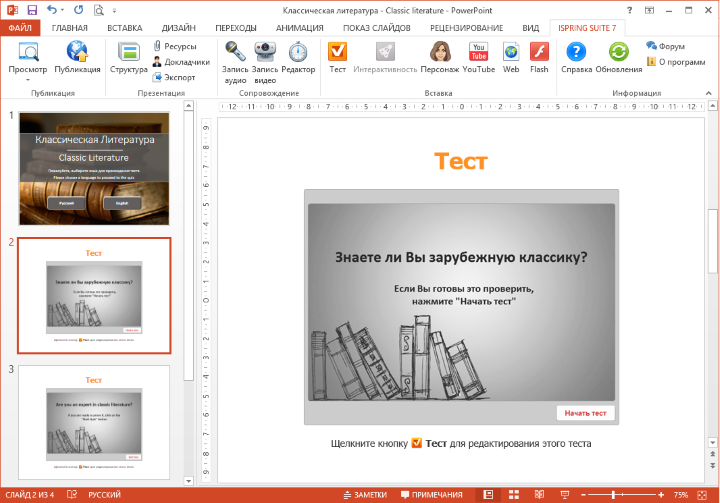Click the spell check status icon

pyautogui.click(x=72, y=495)
